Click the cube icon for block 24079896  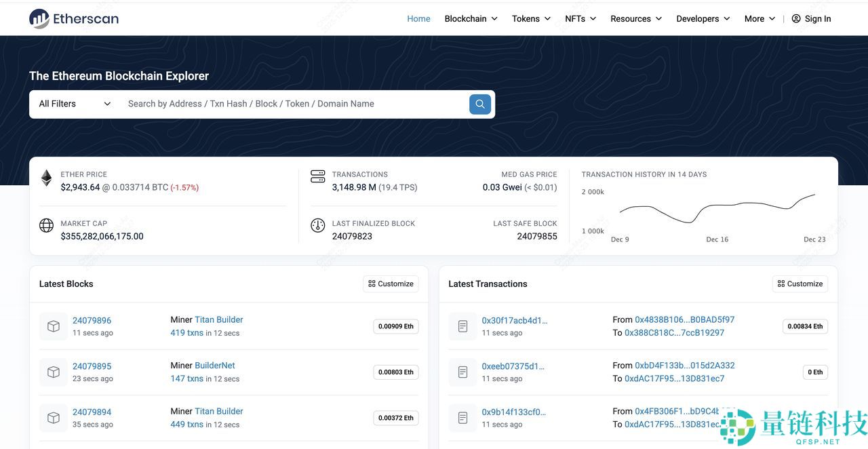click(53, 326)
